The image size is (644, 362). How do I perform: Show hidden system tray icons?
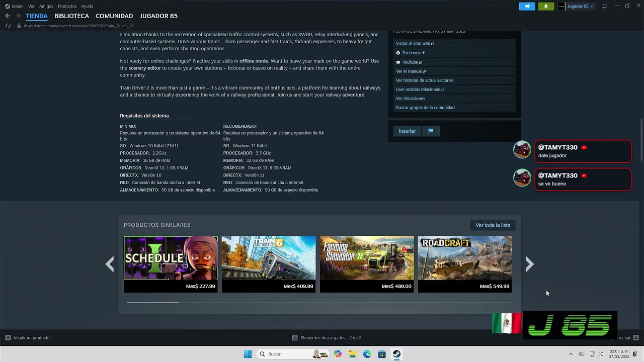[571, 354]
